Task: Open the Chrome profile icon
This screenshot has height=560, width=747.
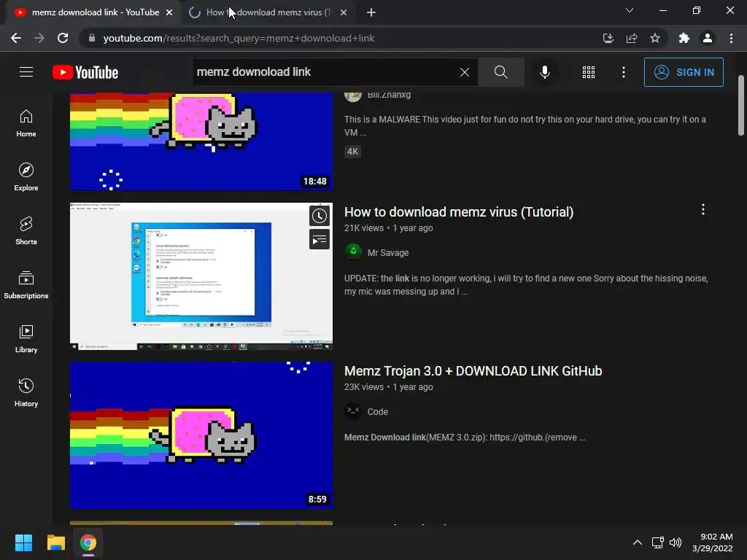Action: point(708,38)
